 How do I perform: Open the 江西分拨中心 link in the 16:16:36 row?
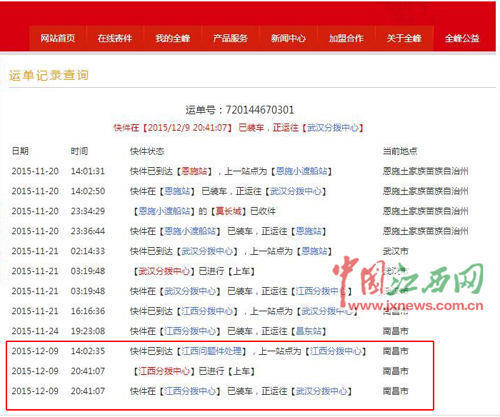[x=207, y=311]
